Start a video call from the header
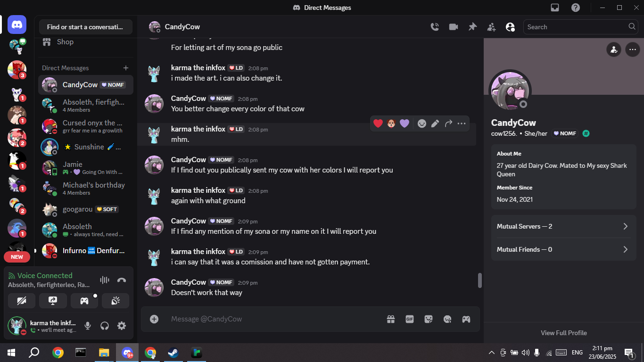This screenshot has width=644, height=362. click(x=454, y=27)
